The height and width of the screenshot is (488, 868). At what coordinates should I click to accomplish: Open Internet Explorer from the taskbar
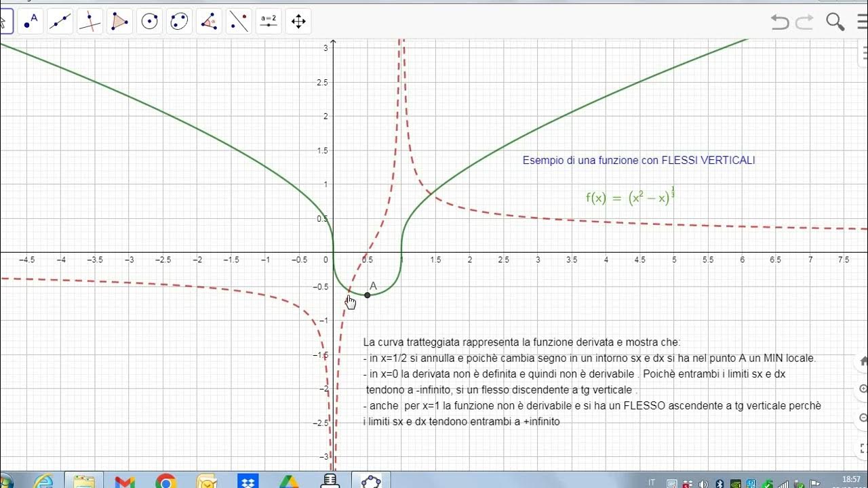tap(44, 480)
